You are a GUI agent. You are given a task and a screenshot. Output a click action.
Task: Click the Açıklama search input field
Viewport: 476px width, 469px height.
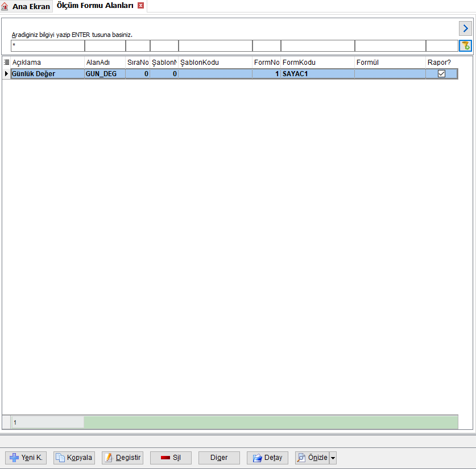48,46
